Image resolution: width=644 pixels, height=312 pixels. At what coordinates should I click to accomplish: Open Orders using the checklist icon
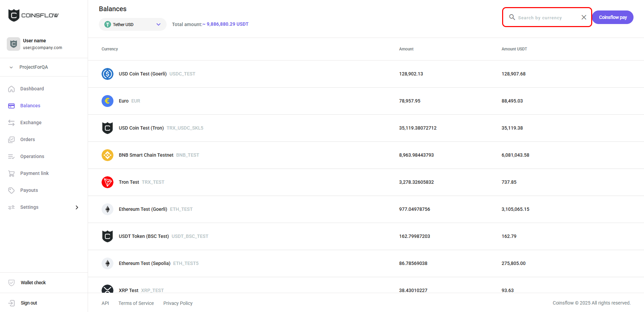(12, 139)
